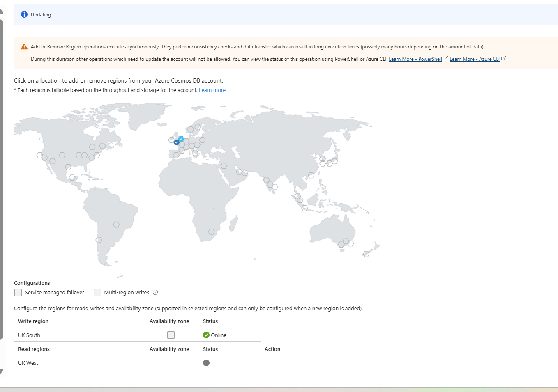The height and width of the screenshot is (392, 558).
Task: Click the region hexagon over Poland
Action: coord(202,140)
